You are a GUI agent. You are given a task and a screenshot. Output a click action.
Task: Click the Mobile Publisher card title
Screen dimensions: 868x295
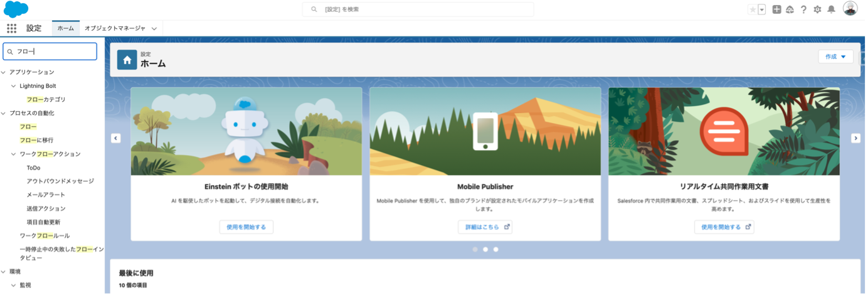coord(485,186)
